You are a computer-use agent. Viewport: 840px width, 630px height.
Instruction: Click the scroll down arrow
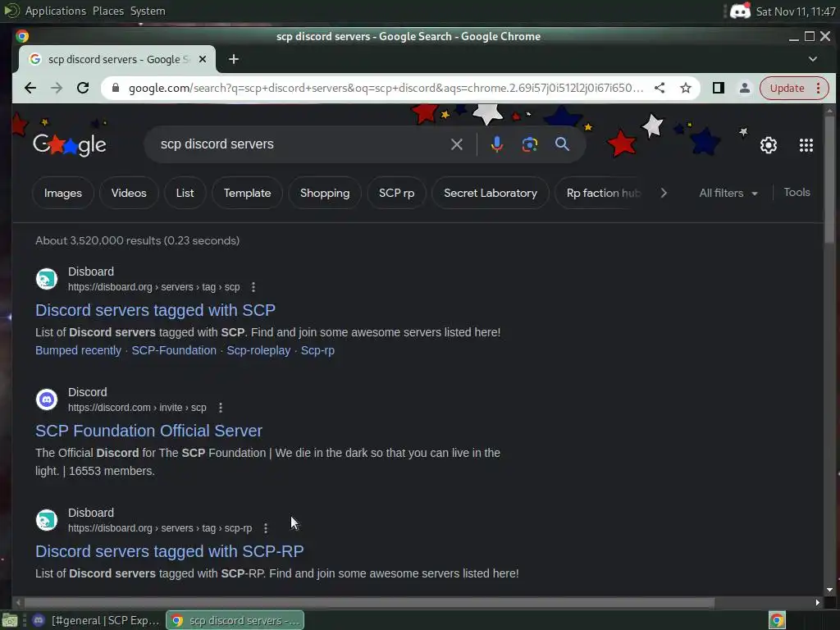(x=829, y=590)
